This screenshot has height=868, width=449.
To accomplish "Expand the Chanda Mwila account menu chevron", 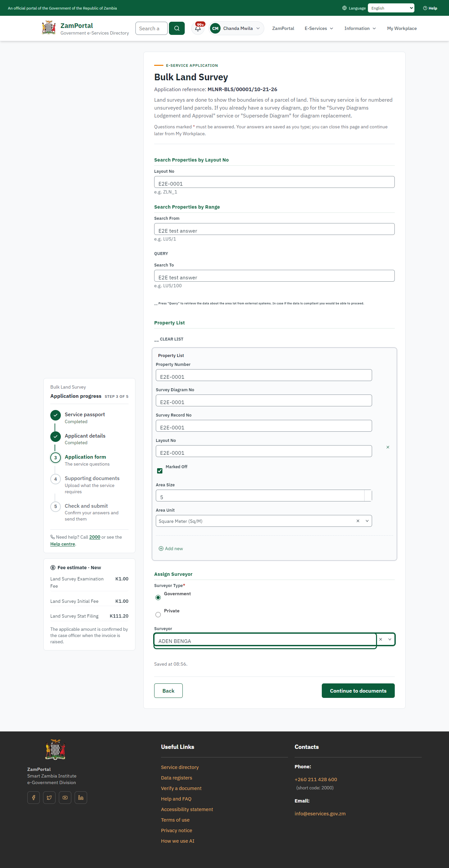I will (x=258, y=28).
